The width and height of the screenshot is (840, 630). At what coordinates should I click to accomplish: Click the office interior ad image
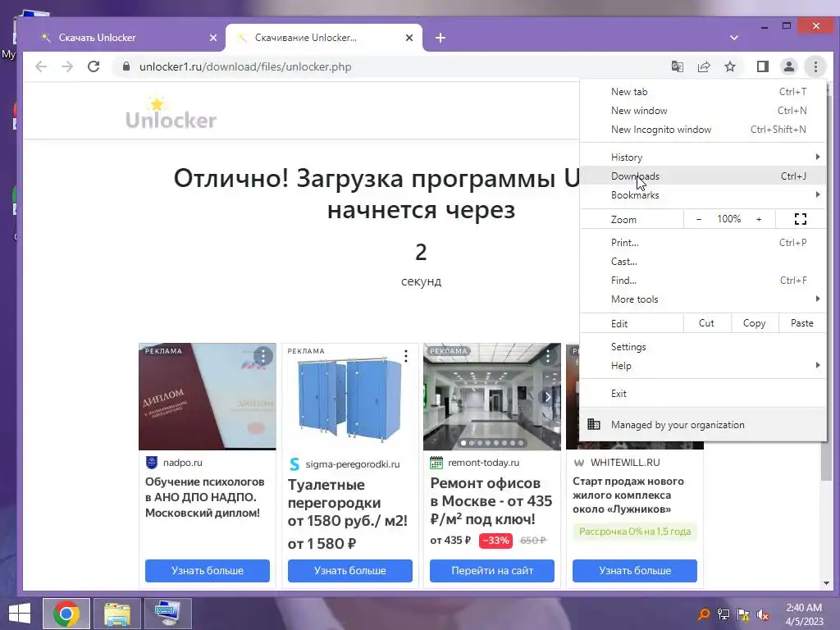coord(492,396)
